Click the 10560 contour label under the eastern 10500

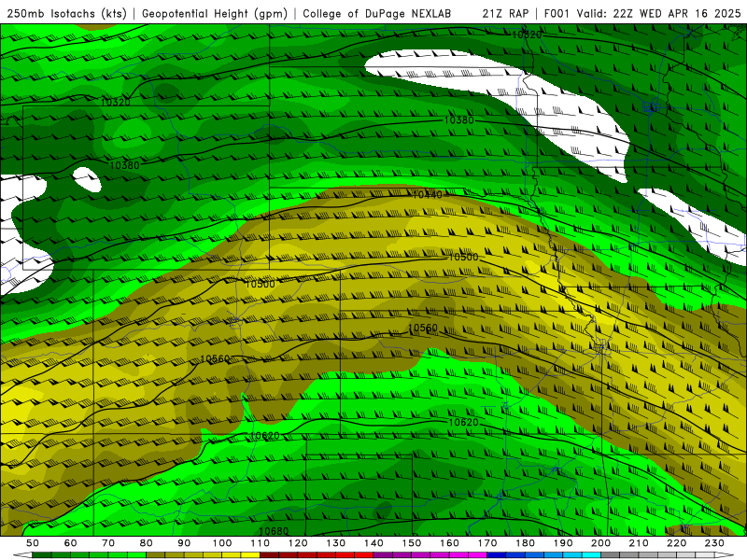(423, 328)
